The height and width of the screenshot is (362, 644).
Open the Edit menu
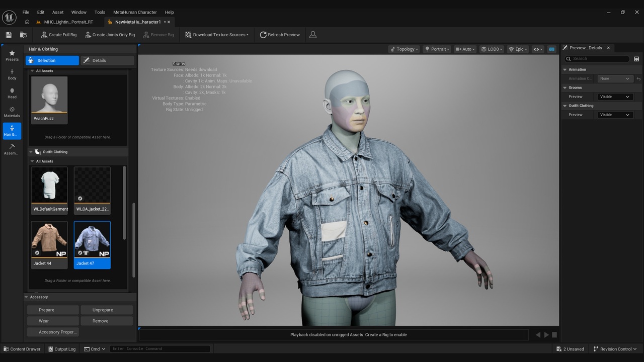point(41,12)
